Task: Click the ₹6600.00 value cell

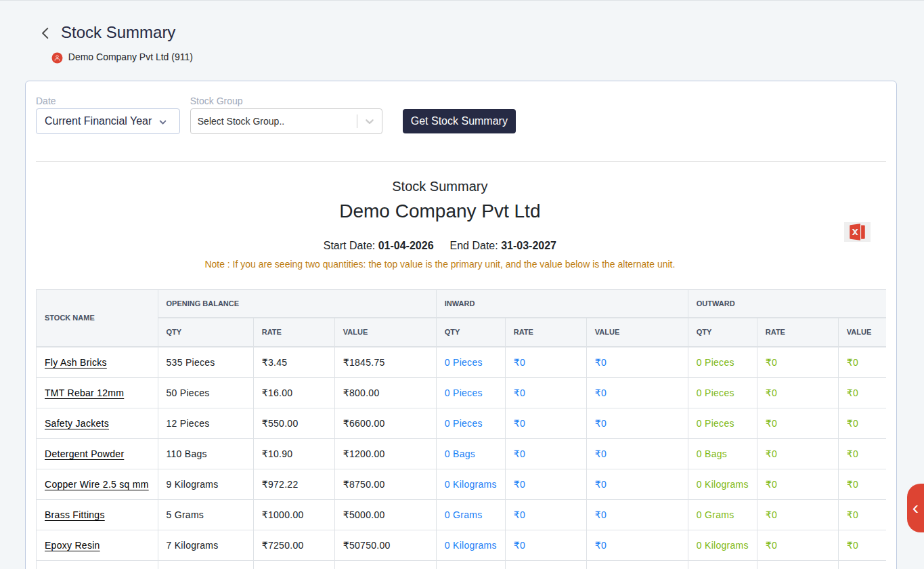Action: pyautogui.click(x=385, y=423)
